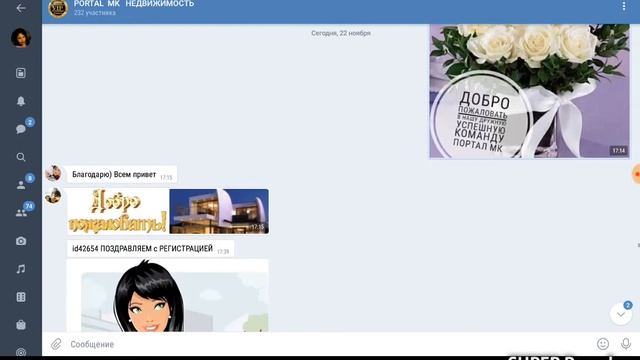Click sender avatar beside golden welcome image

tap(53, 196)
